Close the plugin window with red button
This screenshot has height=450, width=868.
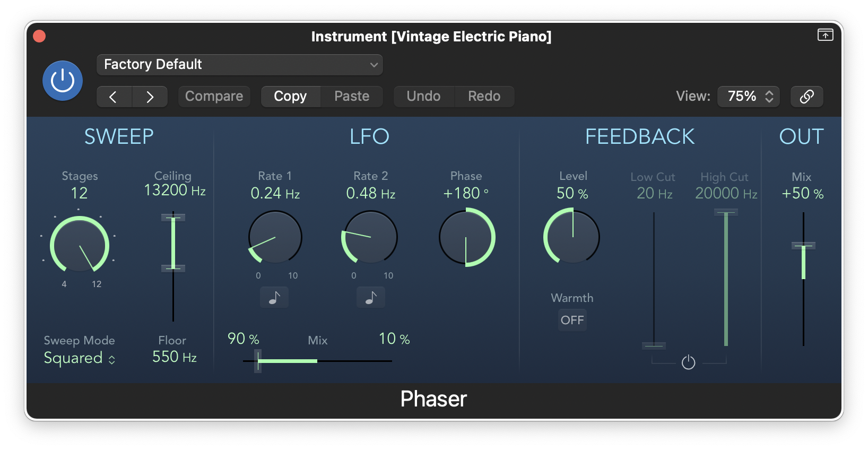click(39, 36)
